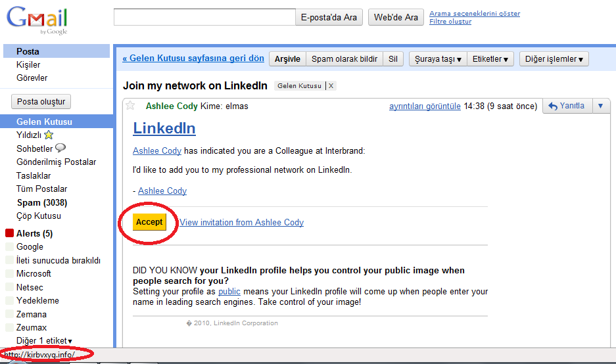Open the Sohbetler folder

coord(35,148)
